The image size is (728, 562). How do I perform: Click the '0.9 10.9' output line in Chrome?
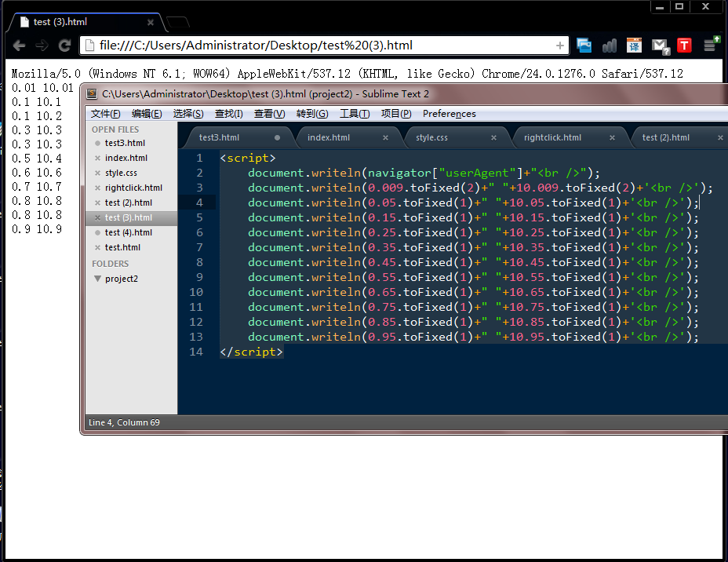click(37, 229)
